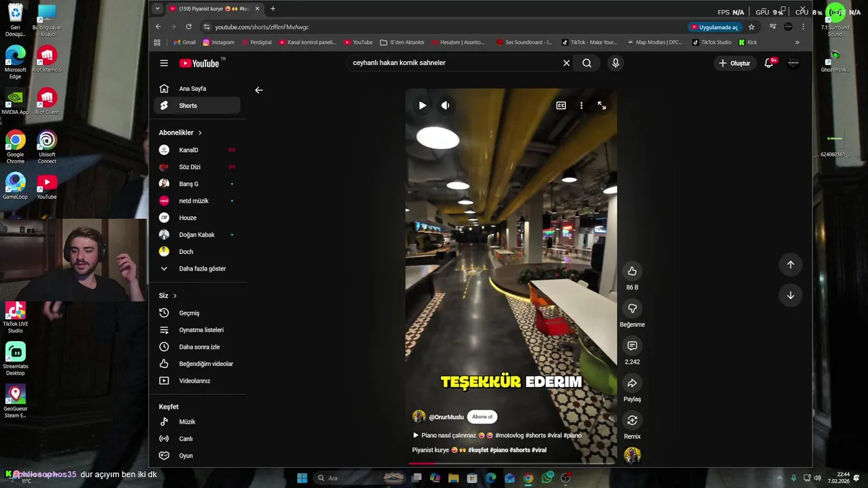
Task: Subscribe with Abone ol button
Action: (x=482, y=417)
